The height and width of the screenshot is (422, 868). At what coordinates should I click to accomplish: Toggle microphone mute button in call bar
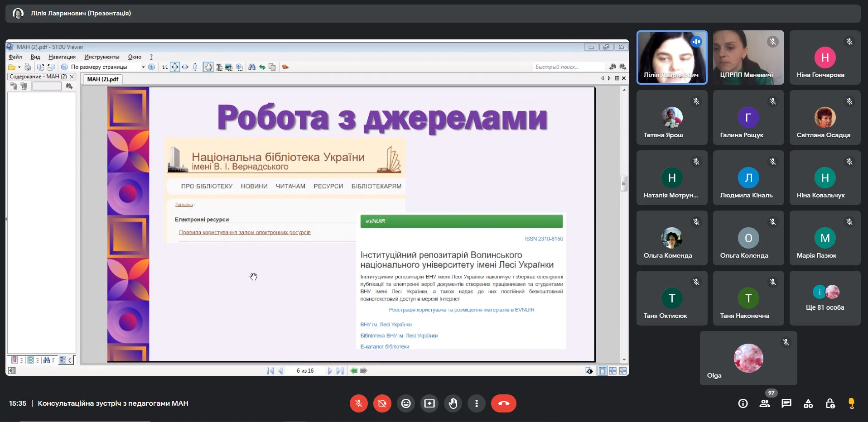click(x=358, y=403)
